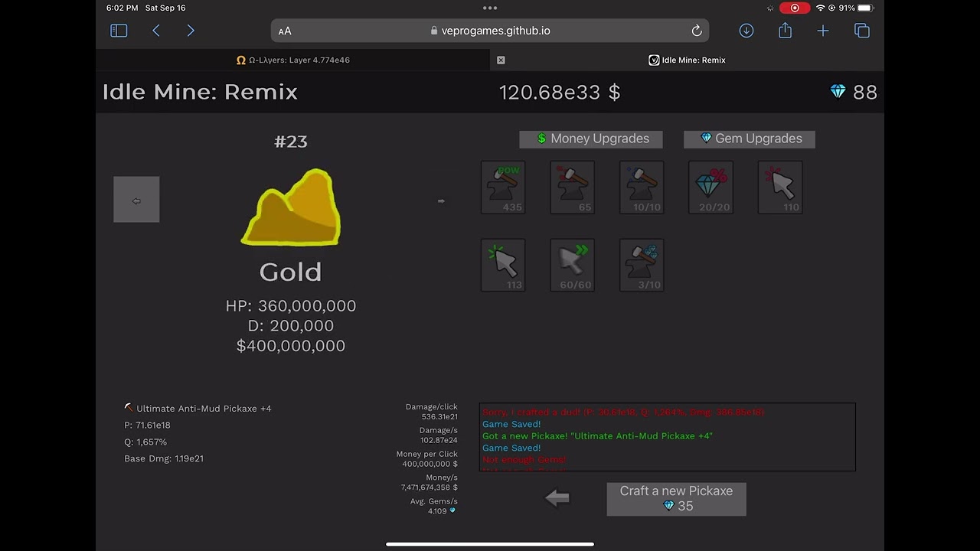Click the Money/s value 7,471,674,358 $
980x551 pixels.
(x=430, y=487)
